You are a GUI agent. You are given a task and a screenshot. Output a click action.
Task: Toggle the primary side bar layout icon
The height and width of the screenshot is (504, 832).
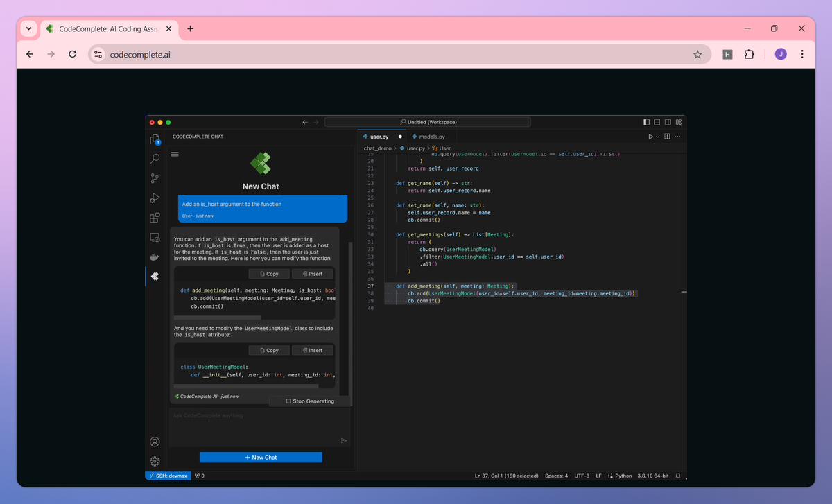[x=647, y=122]
